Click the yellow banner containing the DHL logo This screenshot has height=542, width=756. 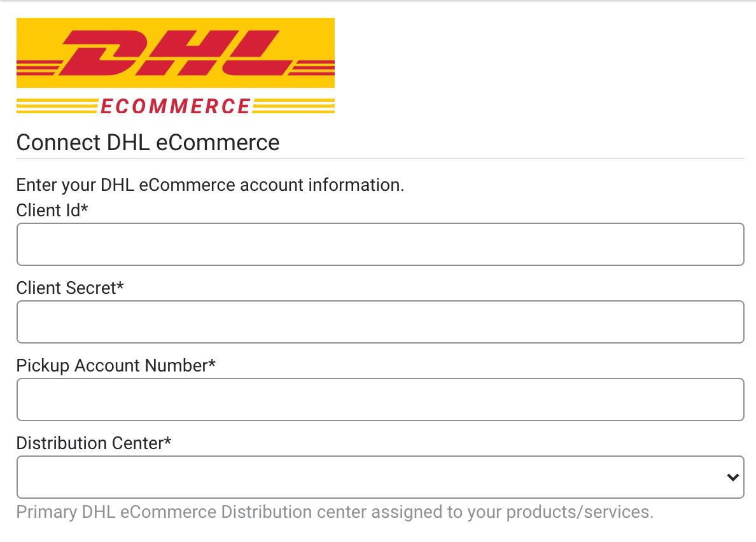point(175,51)
